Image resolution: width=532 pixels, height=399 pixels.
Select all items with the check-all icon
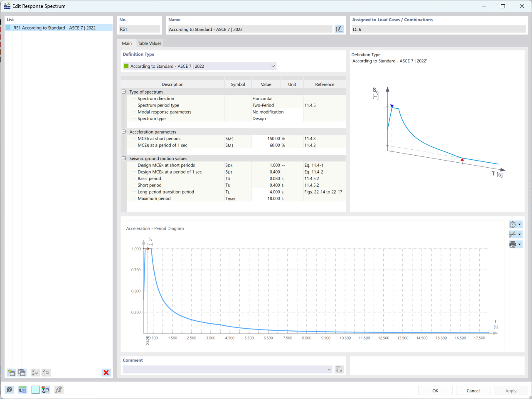click(x=35, y=372)
